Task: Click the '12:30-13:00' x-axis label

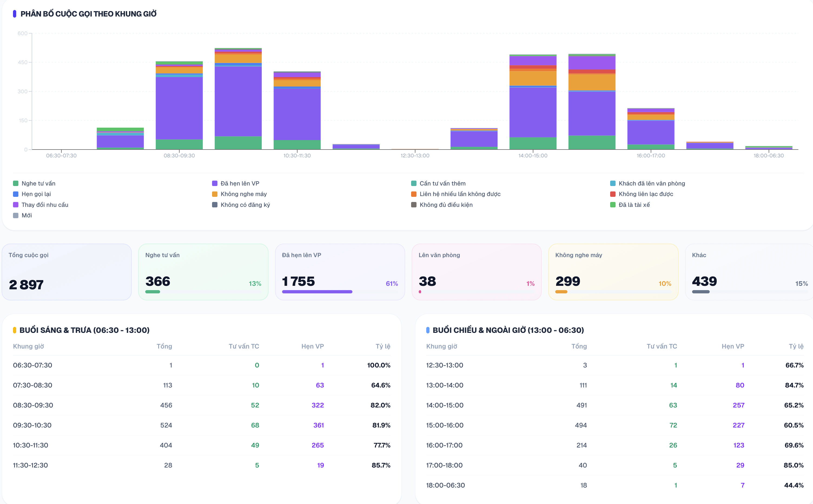Action: (415, 156)
